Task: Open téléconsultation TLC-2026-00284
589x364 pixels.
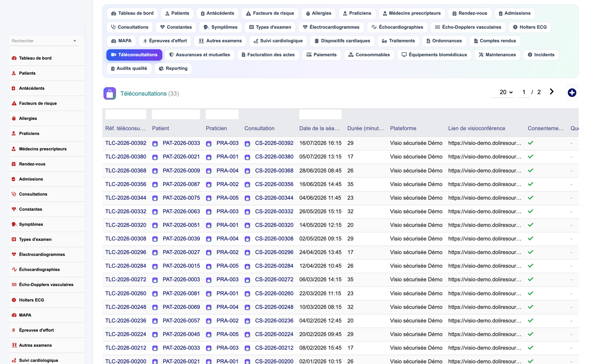Action: point(126,266)
